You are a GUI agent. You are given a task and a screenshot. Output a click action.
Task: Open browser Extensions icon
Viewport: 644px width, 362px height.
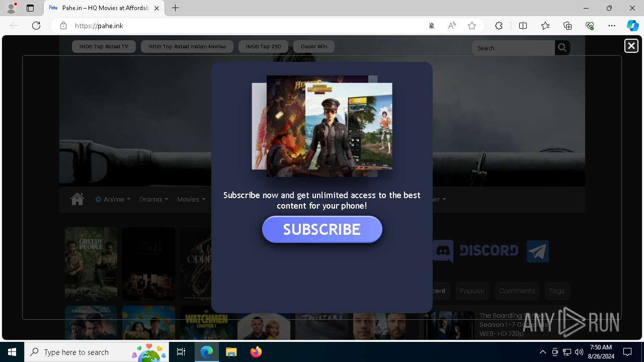pyautogui.click(x=499, y=26)
